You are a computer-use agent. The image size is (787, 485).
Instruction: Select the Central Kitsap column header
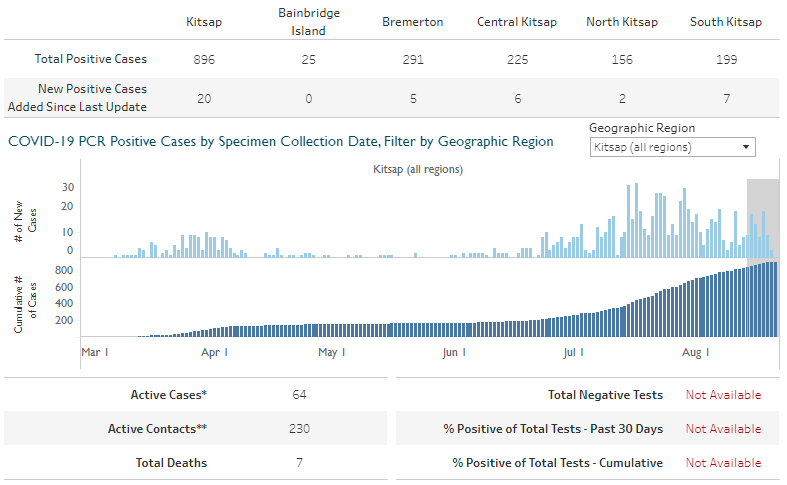pos(517,22)
